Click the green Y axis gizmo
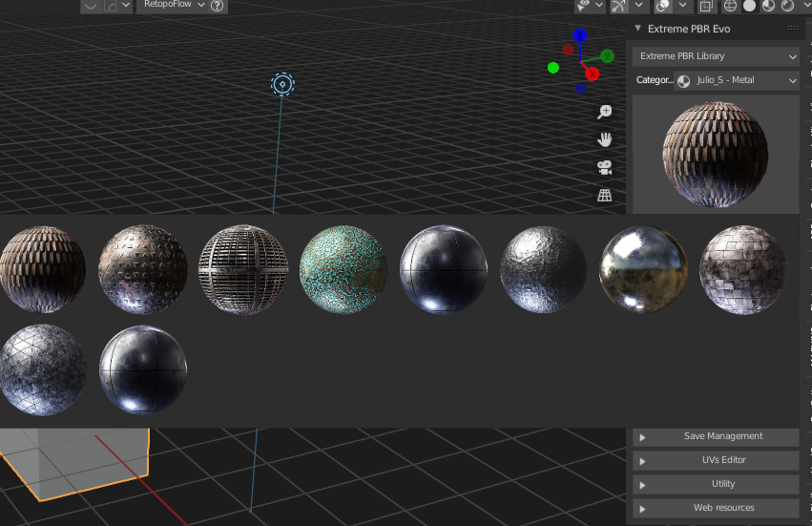The width and height of the screenshot is (812, 526). click(607, 56)
